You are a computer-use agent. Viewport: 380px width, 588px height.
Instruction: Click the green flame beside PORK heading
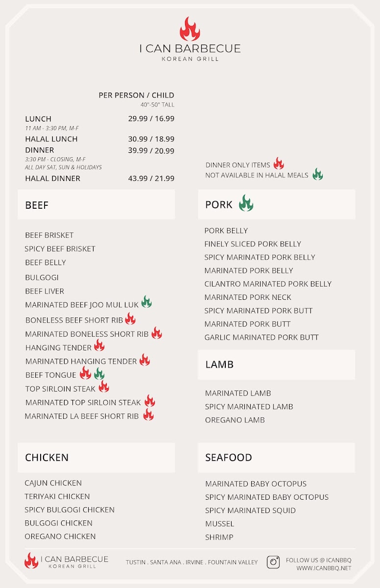pyautogui.click(x=246, y=203)
